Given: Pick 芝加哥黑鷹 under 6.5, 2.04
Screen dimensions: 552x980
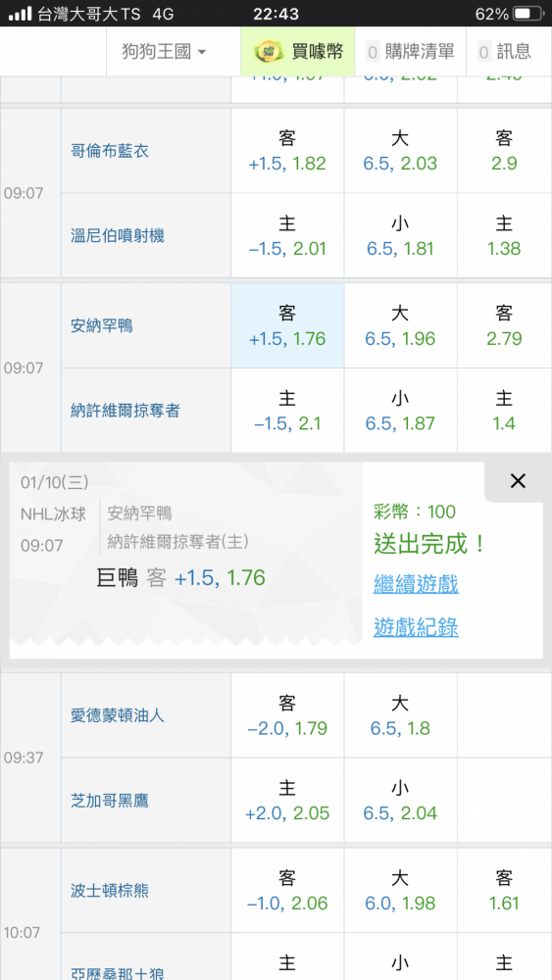Looking at the screenshot, I should click(400, 801).
